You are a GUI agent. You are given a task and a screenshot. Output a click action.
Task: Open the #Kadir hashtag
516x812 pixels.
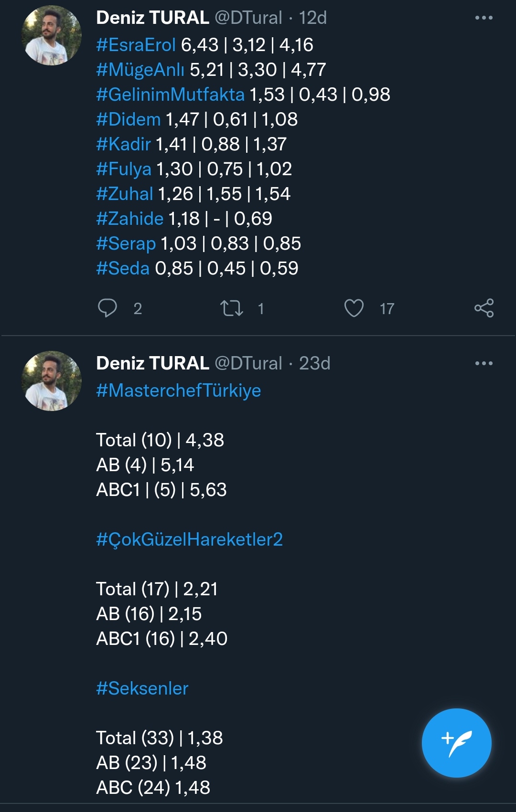coord(123,144)
